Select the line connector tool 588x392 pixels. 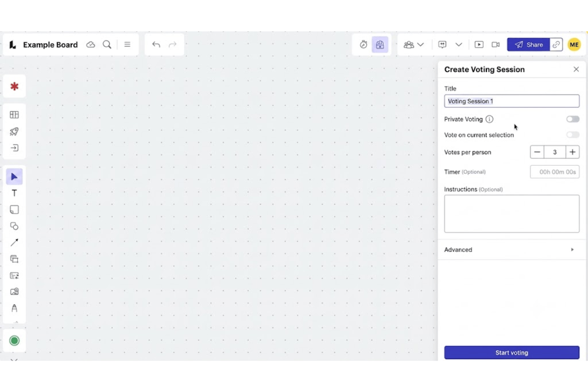tap(14, 242)
